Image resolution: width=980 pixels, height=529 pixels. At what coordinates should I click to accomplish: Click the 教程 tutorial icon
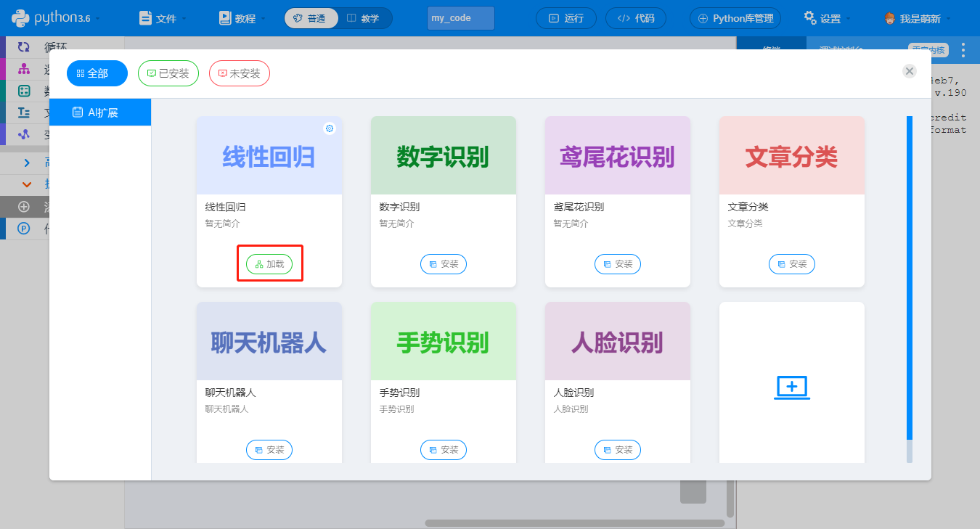(225, 18)
